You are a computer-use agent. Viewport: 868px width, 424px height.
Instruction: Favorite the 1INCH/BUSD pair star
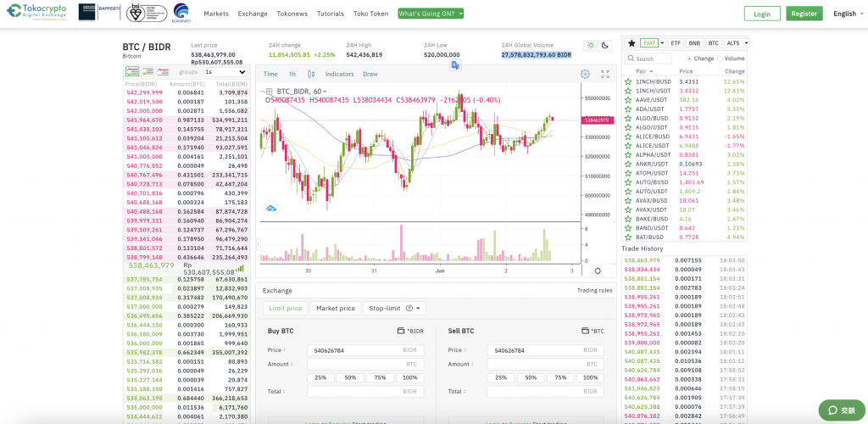pyautogui.click(x=628, y=81)
